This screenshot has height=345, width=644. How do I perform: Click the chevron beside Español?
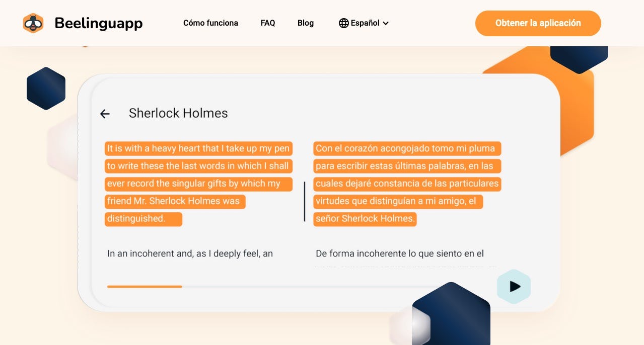386,23
